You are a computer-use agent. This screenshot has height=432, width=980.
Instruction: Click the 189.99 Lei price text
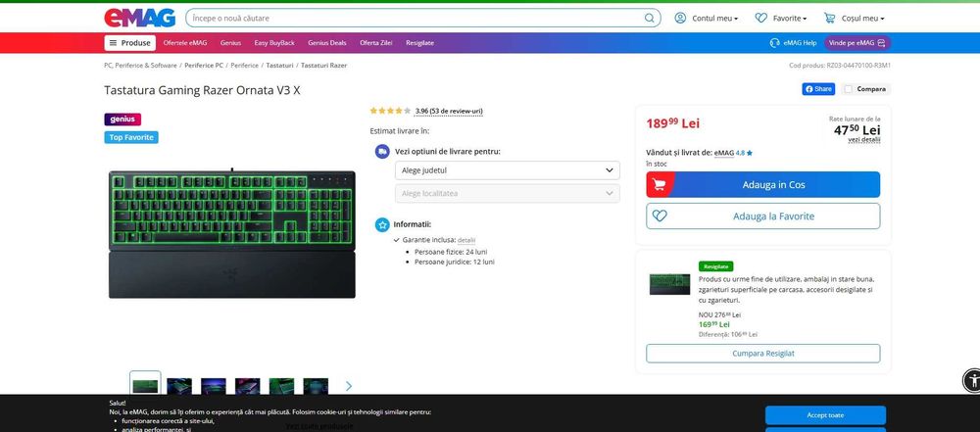[672, 123]
